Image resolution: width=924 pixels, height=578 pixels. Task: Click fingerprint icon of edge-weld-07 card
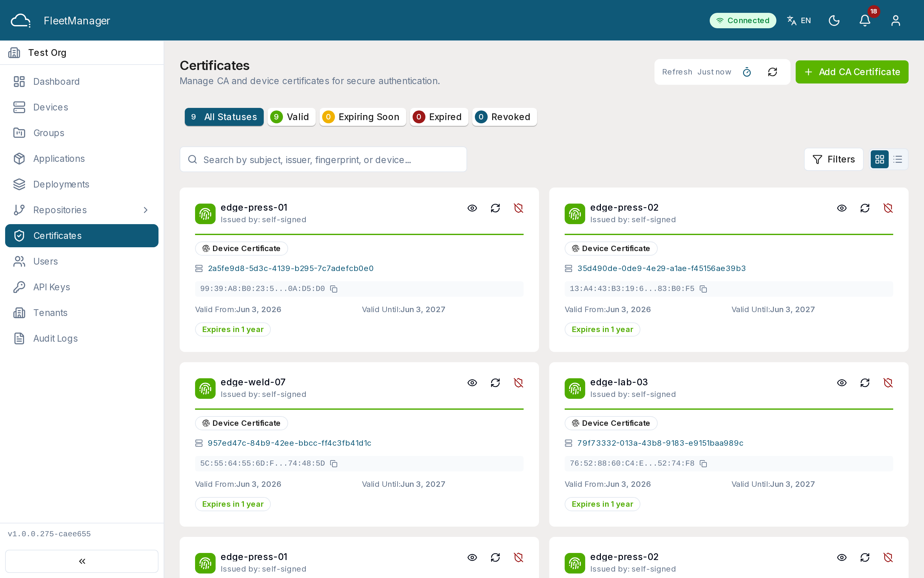pyautogui.click(x=205, y=389)
